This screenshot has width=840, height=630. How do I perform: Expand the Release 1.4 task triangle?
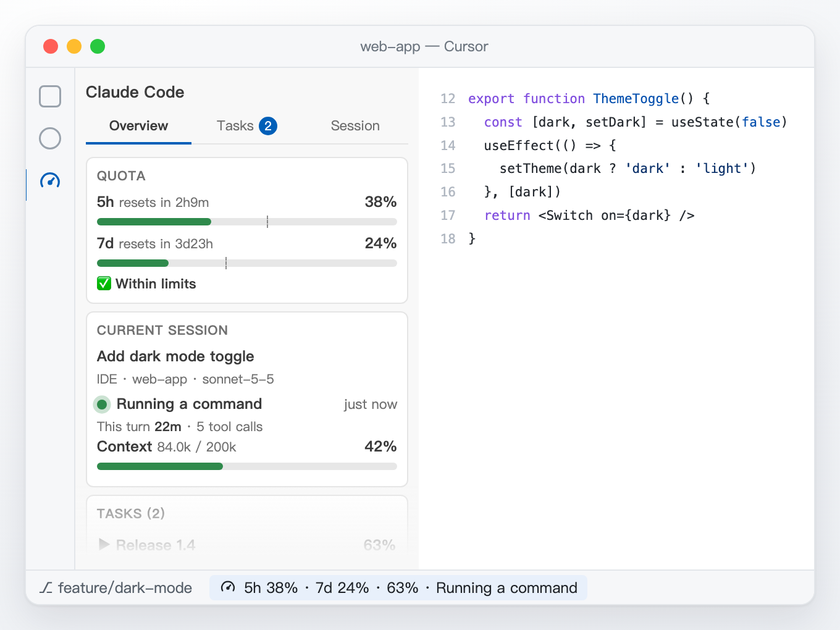(x=104, y=544)
